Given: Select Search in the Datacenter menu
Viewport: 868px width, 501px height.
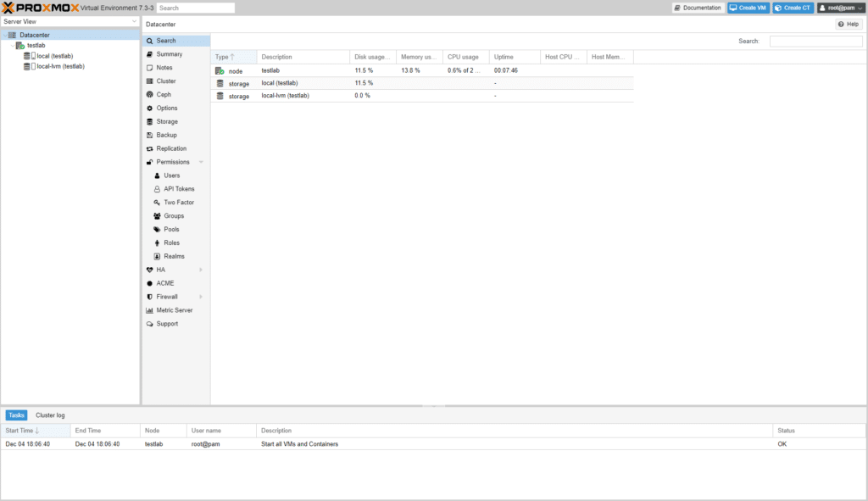Looking at the screenshot, I should click(x=176, y=41).
